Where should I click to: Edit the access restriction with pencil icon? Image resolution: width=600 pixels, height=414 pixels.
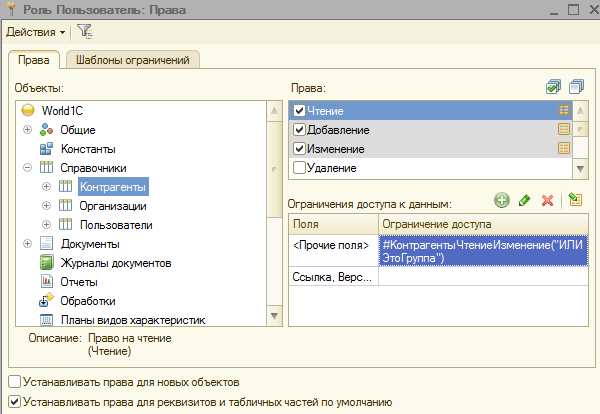click(x=524, y=200)
